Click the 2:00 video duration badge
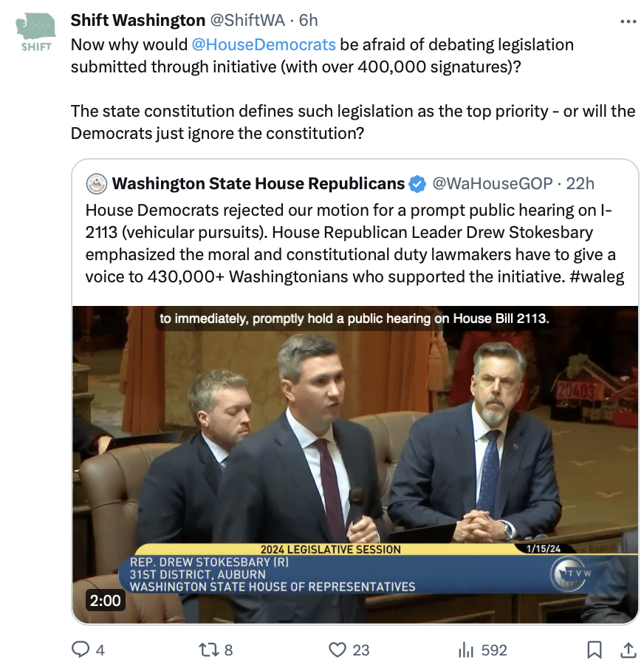Viewport: 644px width, 671px height. (x=105, y=600)
